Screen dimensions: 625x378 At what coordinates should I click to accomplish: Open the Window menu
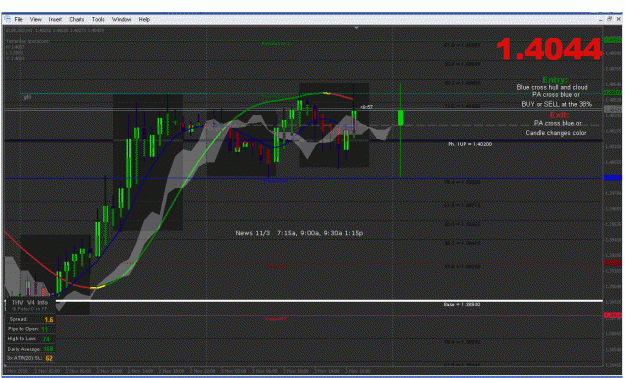point(121,19)
